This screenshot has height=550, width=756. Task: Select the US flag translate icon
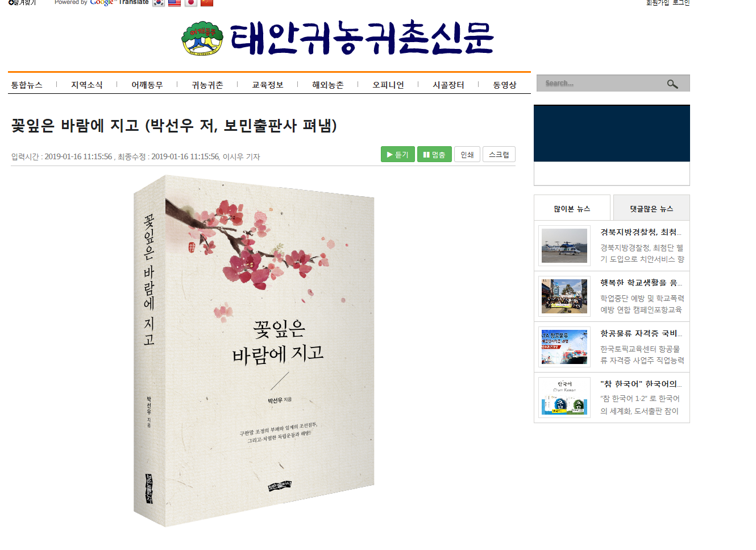[x=175, y=2]
